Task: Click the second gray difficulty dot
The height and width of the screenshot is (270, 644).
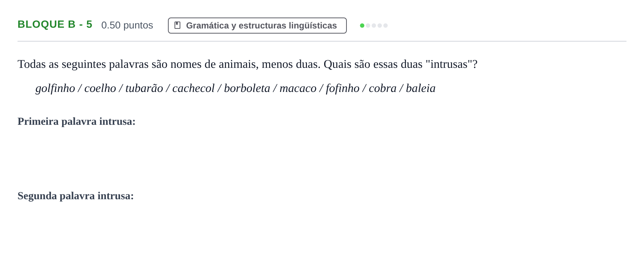Action: [x=368, y=26]
